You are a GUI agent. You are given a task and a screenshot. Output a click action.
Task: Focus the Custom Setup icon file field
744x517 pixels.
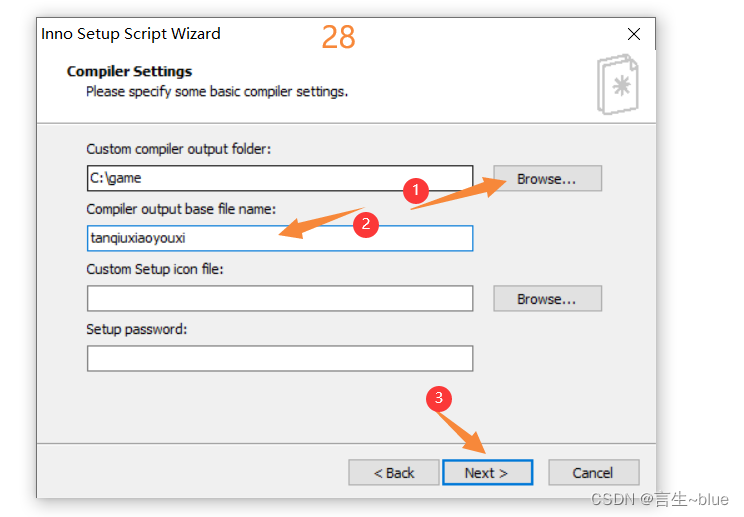pos(280,298)
